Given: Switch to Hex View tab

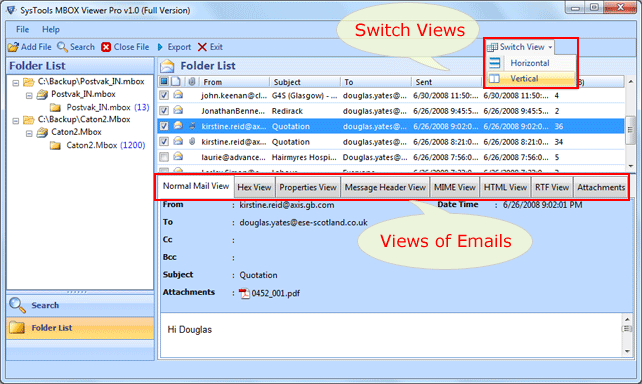Looking at the screenshot, I should coord(254,187).
